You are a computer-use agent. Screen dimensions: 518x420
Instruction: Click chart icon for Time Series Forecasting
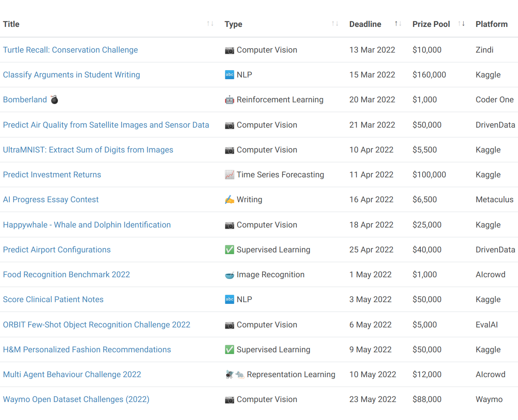click(x=229, y=175)
